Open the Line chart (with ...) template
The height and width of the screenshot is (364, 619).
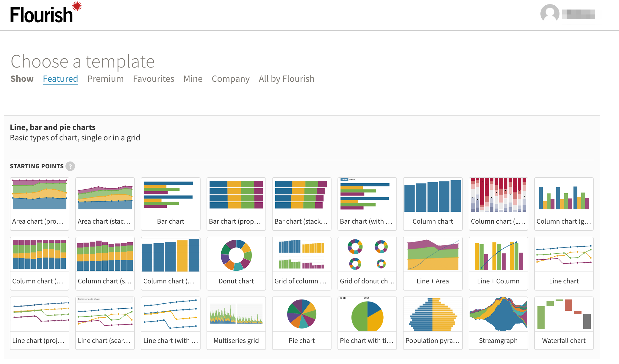coord(171,323)
